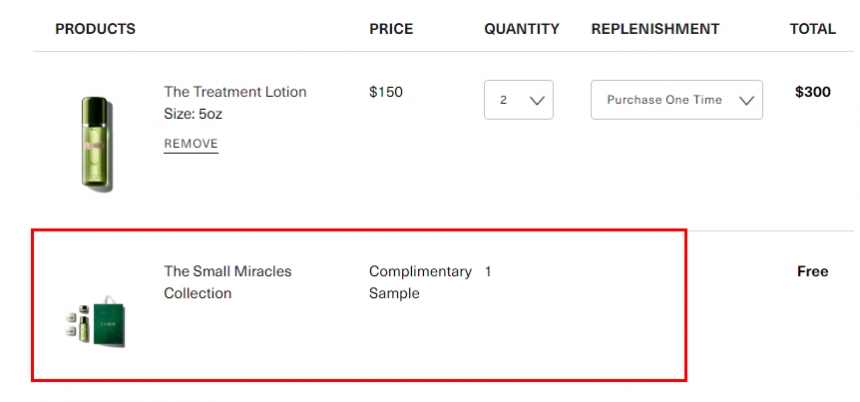The height and width of the screenshot is (402, 860).
Task: Click the $300 total amount
Action: tap(812, 92)
